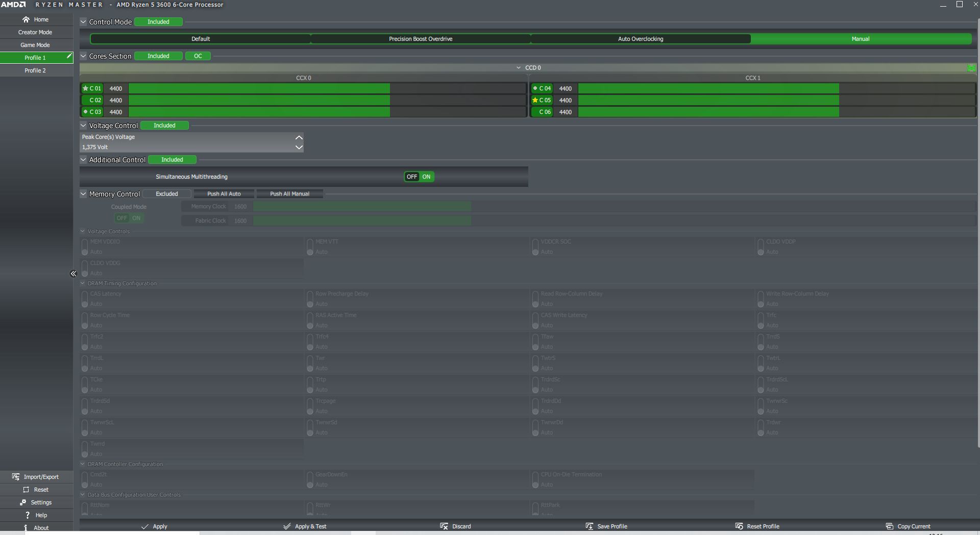
Task: Toggle Memory Control Excluded switch
Action: [x=167, y=194]
